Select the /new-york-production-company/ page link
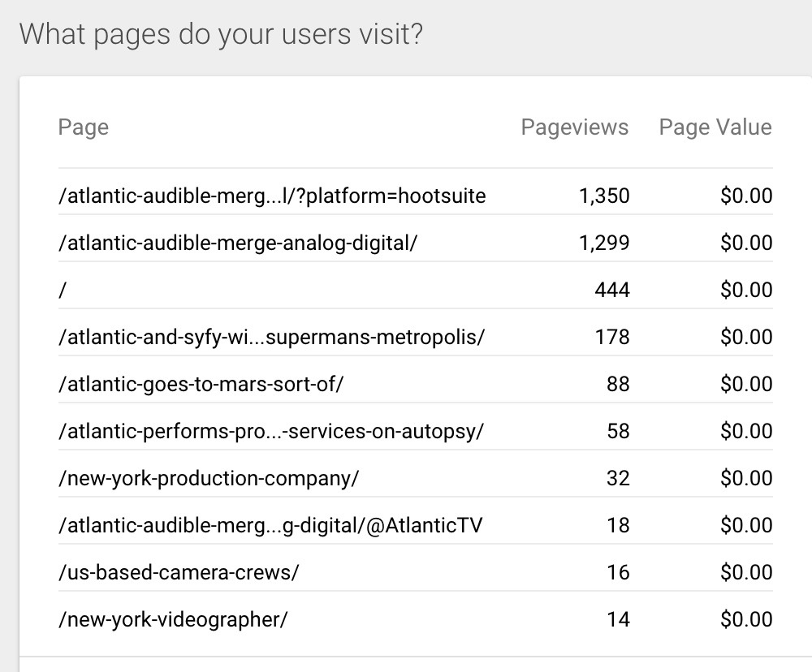 coord(209,478)
